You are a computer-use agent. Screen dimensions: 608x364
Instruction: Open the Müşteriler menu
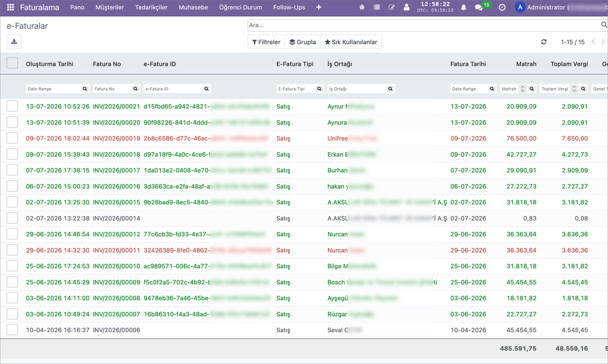pos(109,7)
